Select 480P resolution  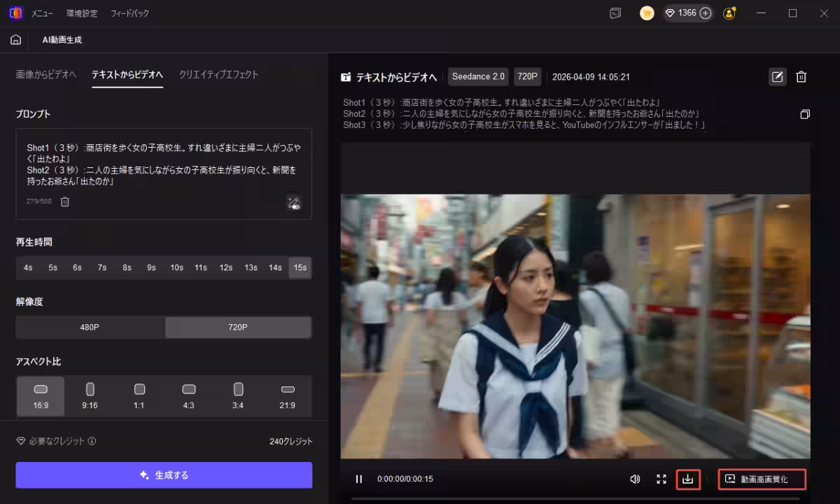click(89, 327)
